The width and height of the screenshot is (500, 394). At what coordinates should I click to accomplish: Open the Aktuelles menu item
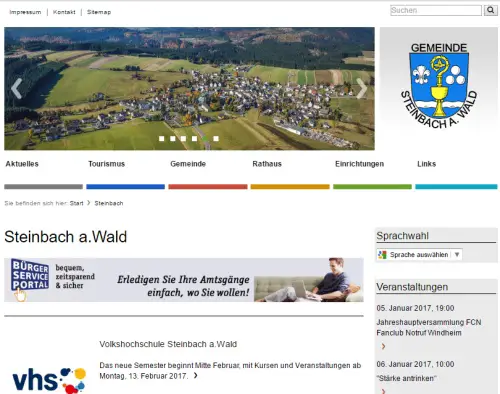click(x=22, y=164)
